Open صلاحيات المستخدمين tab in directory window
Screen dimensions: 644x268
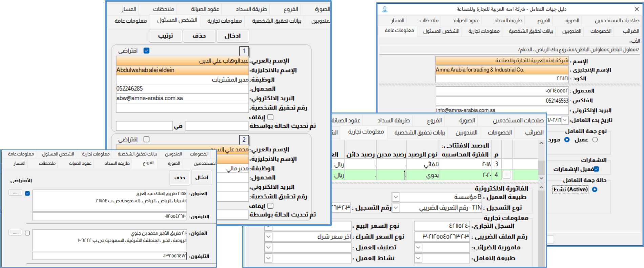point(617,21)
